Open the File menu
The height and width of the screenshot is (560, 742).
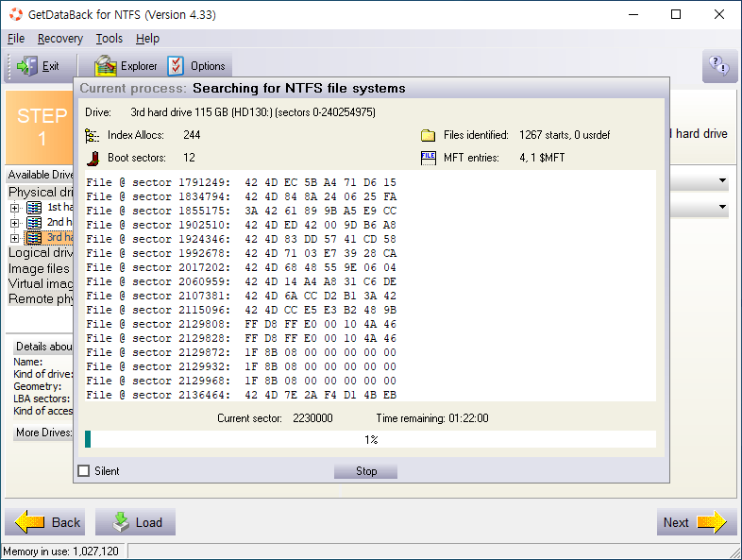[16, 39]
